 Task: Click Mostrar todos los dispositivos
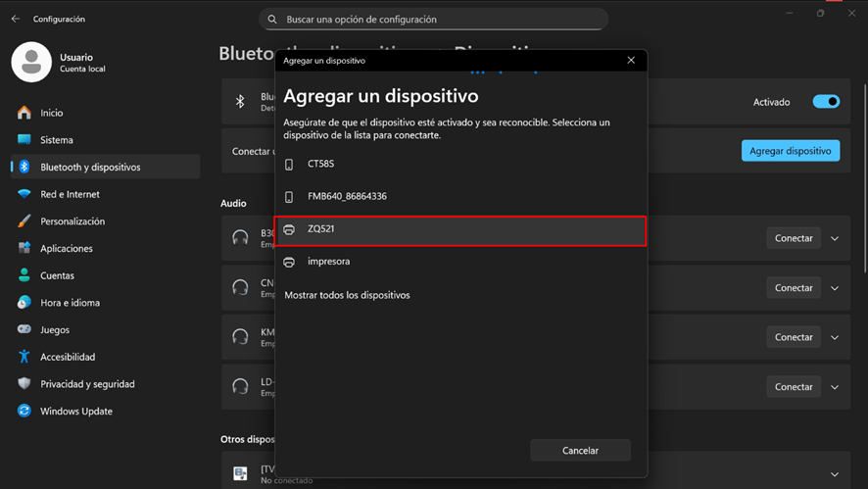click(347, 295)
